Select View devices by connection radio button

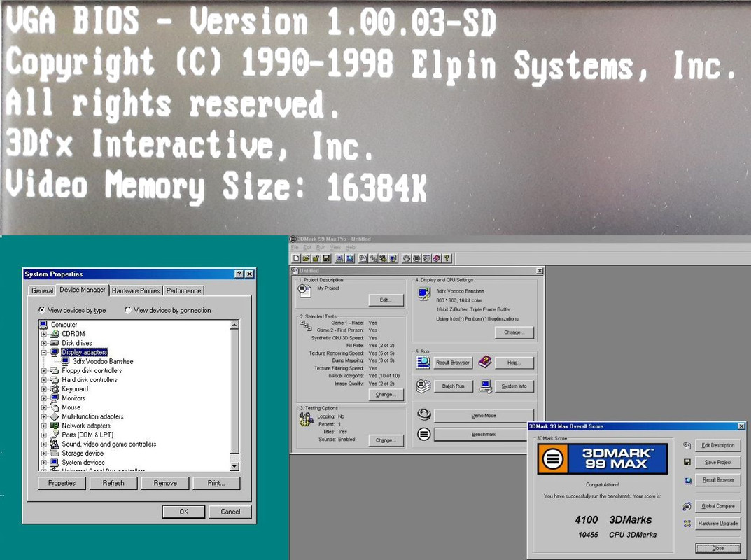point(128,310)
